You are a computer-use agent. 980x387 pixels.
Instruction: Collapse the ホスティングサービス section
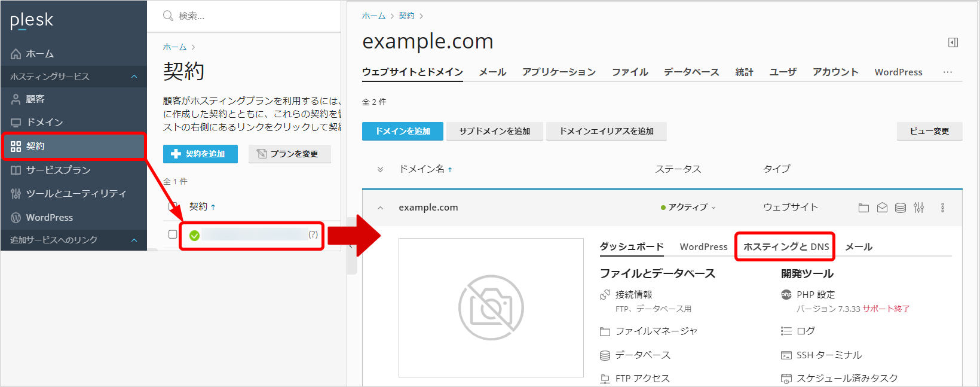[134, 77]
